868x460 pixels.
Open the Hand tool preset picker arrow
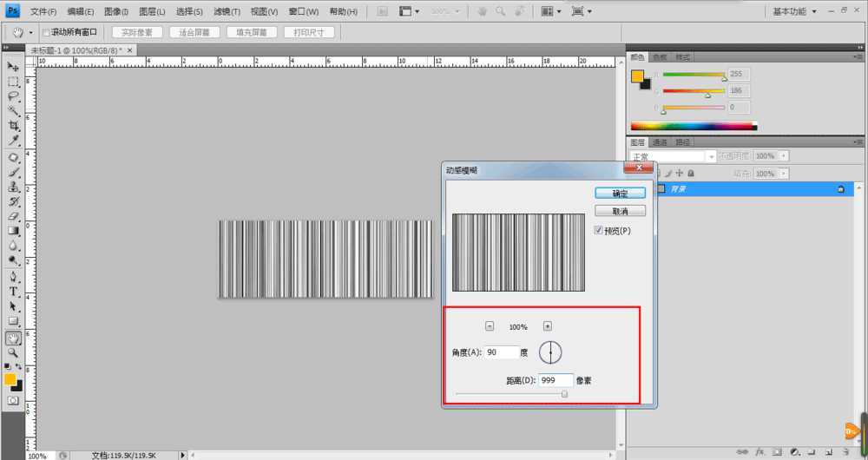click(x=31, y=32)
